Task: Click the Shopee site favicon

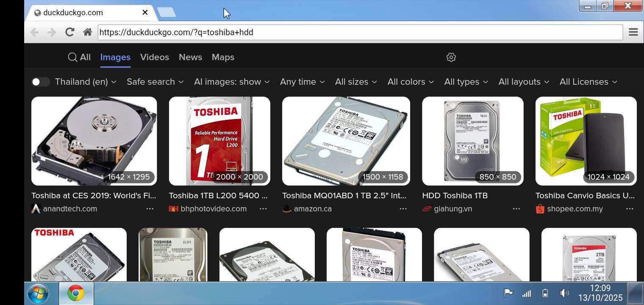Action: (540, 209)
